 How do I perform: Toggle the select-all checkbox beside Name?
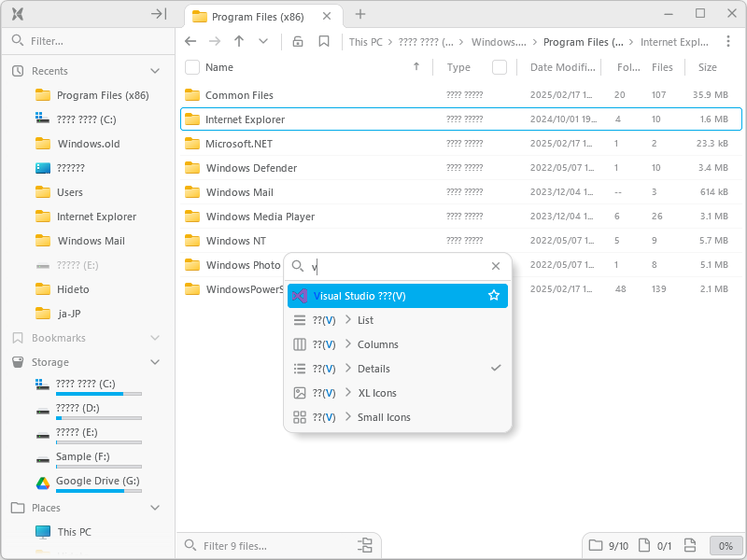coord(192,67)
